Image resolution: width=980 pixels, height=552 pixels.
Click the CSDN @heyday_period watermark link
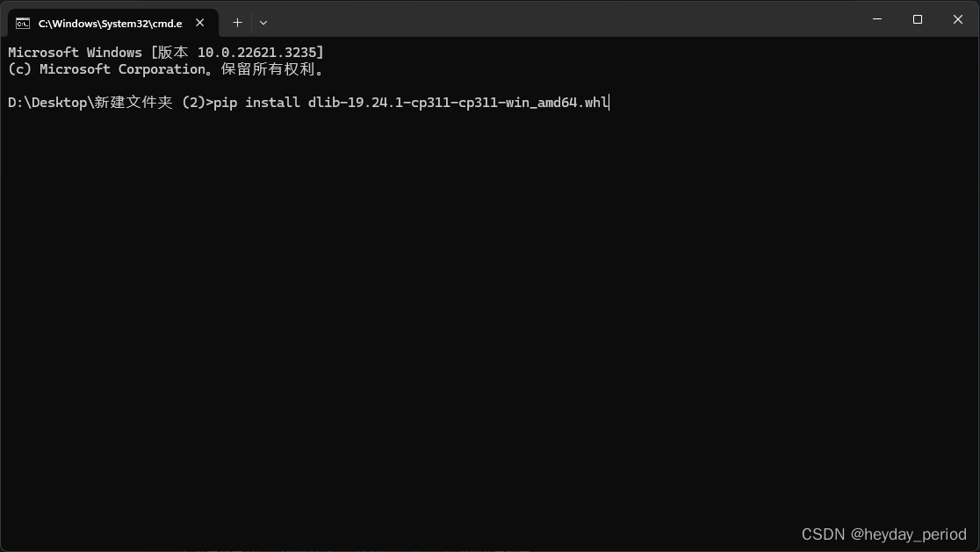pyautogui.click(x=883, y=534)
